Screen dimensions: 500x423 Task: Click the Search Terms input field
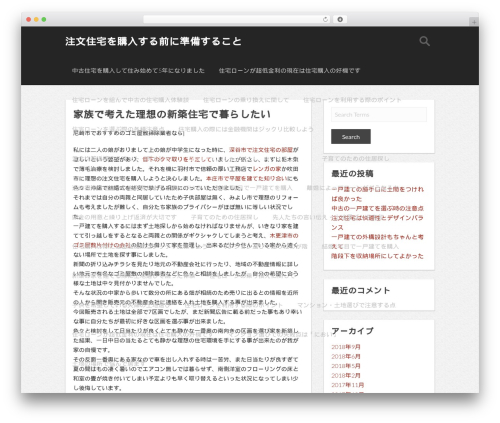tap(379, 115)
